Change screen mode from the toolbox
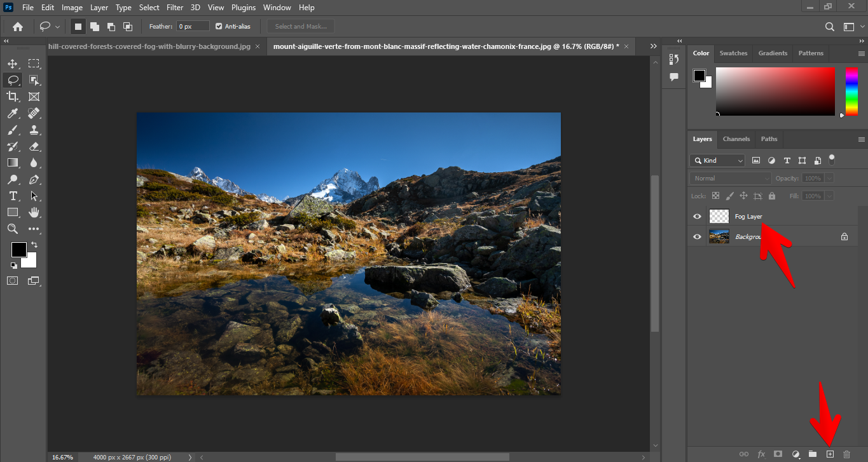The width and height of the screenshot is (868, 462). [34, 280]
